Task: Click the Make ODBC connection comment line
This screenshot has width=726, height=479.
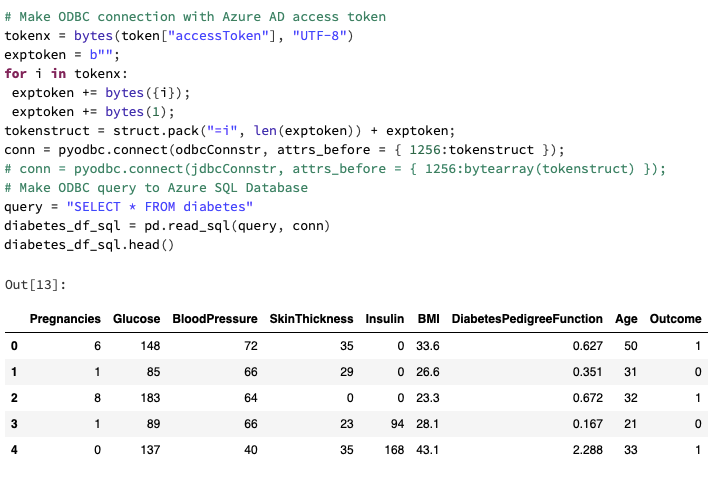Action: (195, 17)
